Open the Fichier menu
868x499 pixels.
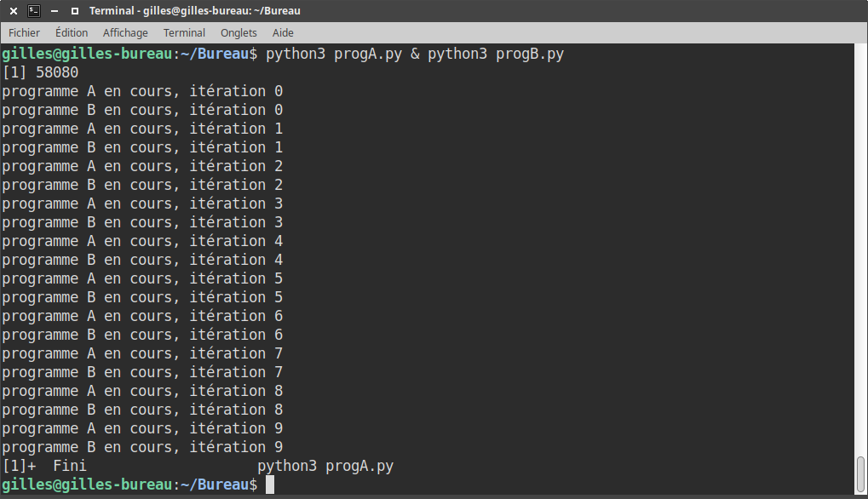tap(24, 32)
